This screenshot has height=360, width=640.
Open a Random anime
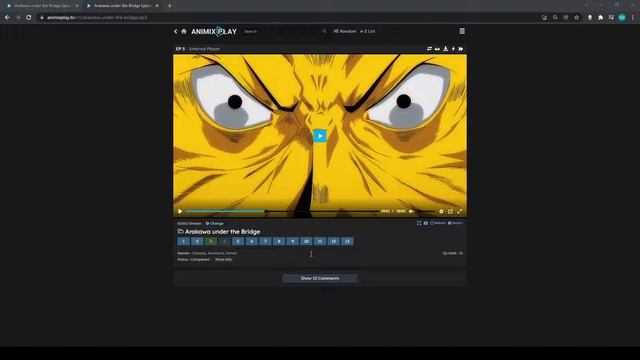[x=345, y=31]
